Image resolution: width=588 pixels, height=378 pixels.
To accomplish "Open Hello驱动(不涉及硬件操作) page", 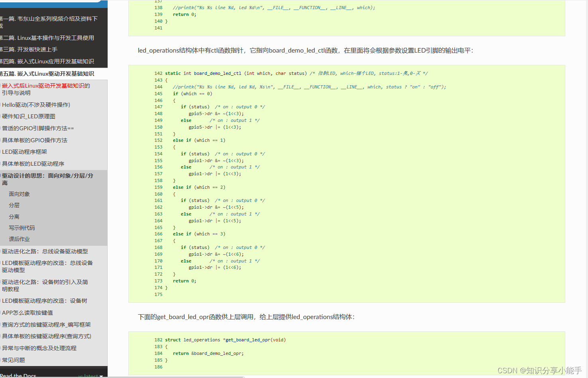I will click(x=36, y=105).
